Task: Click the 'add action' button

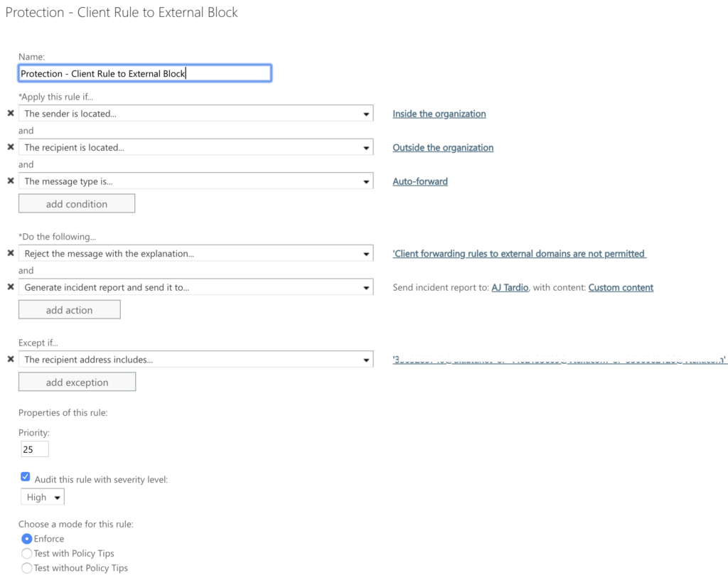Action: pos(70,310)
